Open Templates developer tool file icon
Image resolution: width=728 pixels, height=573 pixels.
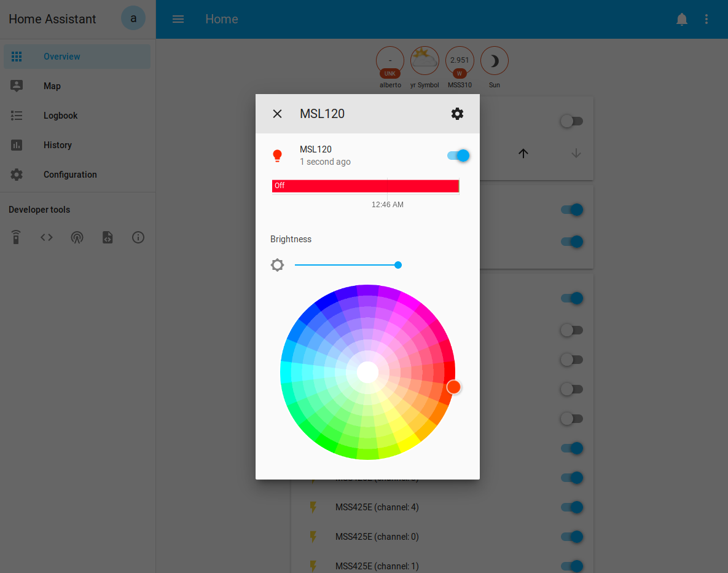(x=108, y=237)
